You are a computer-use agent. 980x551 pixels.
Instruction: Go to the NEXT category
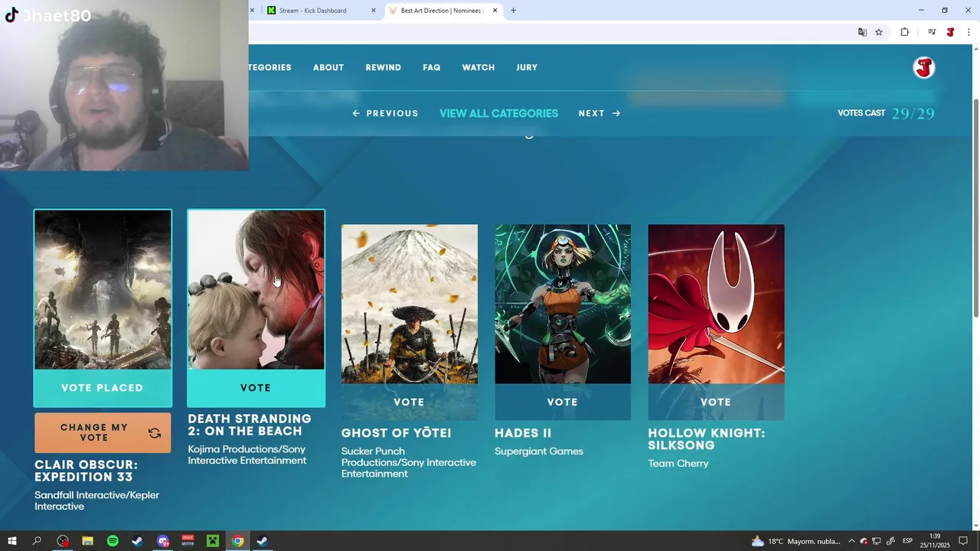pyautogui.click(x=599, y=113)
